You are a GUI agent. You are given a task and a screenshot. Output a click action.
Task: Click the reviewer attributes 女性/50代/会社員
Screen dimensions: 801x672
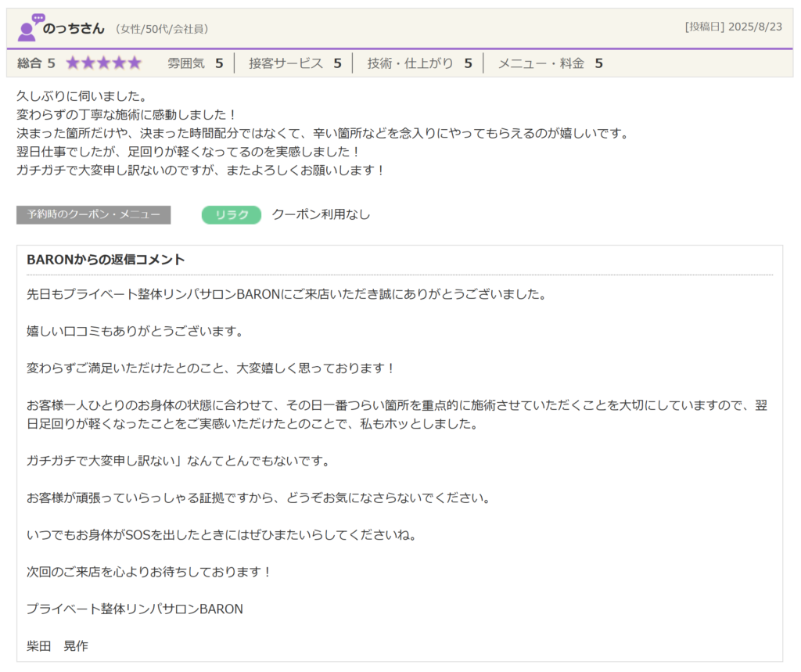[162, 30]
